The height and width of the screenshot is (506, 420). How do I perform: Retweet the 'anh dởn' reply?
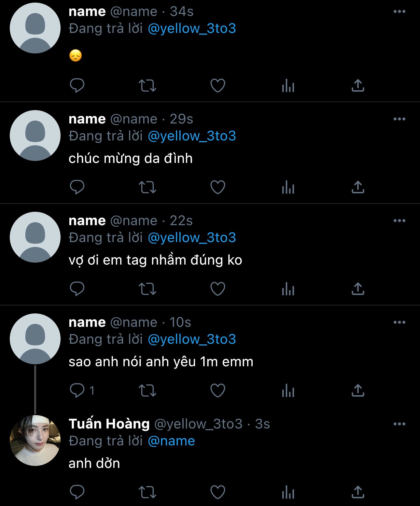[147, 492]
